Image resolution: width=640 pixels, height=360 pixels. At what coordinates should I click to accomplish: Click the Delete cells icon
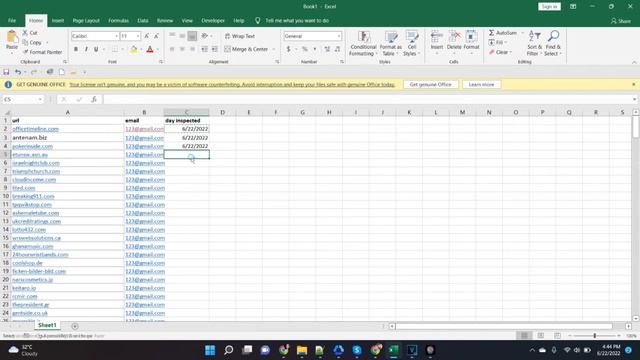tap(454, 37)
